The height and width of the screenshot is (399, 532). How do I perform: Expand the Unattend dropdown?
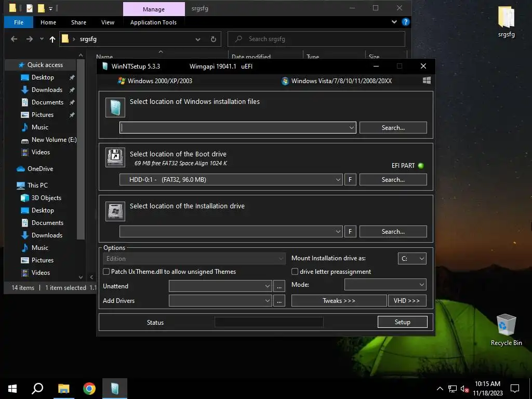(268, 286)
